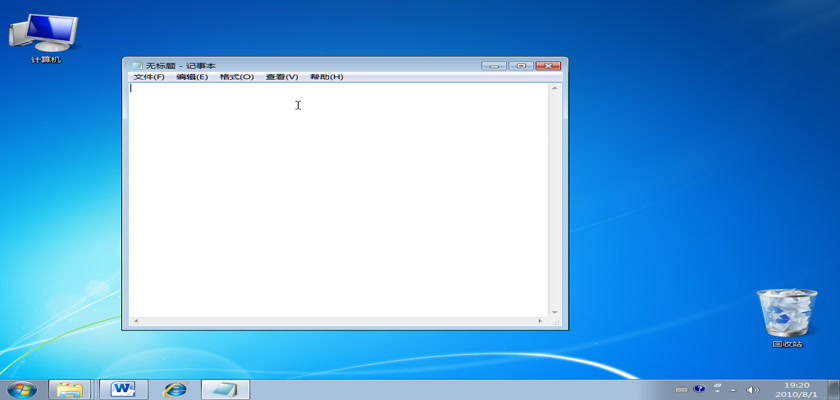Open the 编辑(E) menu

pyautogui.click(x=192, y=77)
